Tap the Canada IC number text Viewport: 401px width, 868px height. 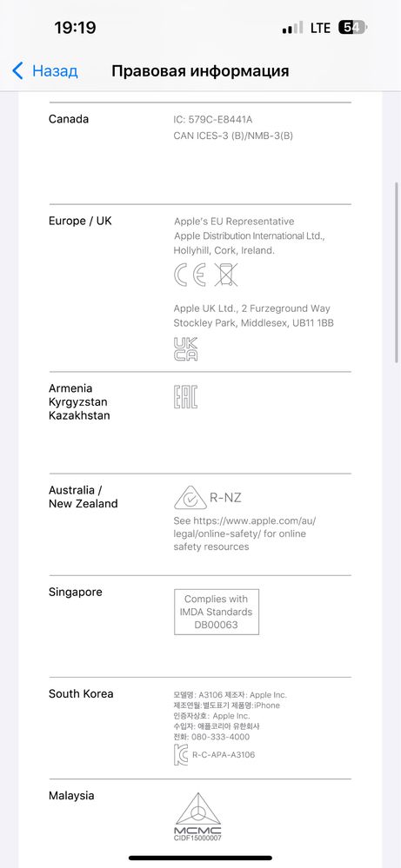pos(213,120)
